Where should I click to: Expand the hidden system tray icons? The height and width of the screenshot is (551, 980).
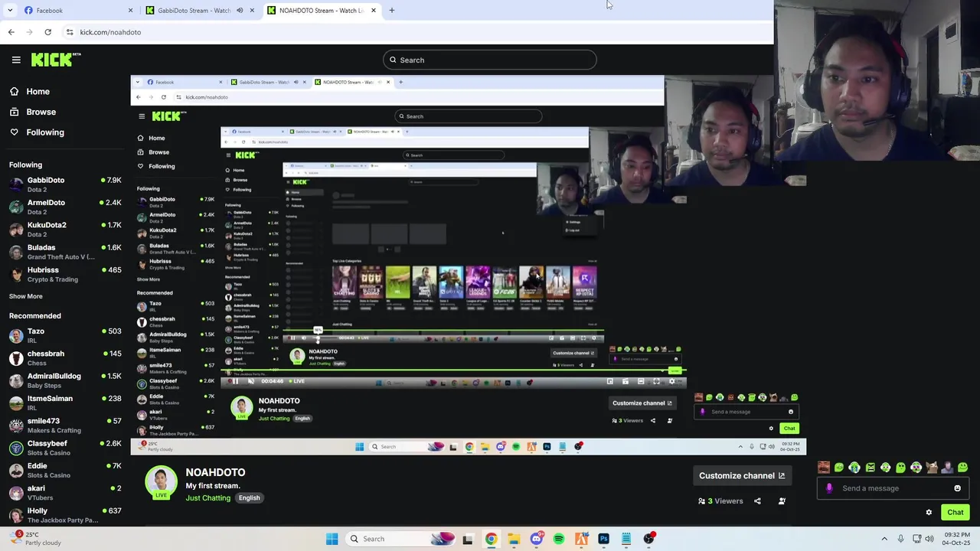[x=884, y=539]
